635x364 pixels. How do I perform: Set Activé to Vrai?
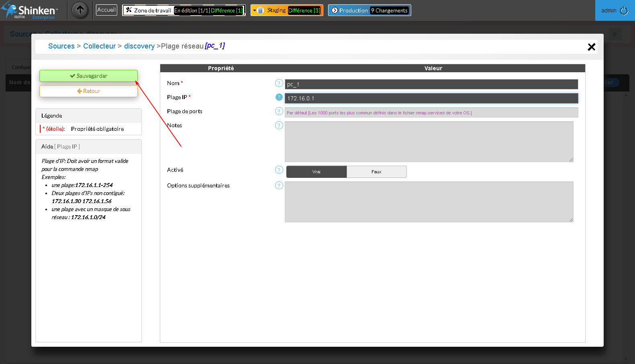tap(316, 172)
